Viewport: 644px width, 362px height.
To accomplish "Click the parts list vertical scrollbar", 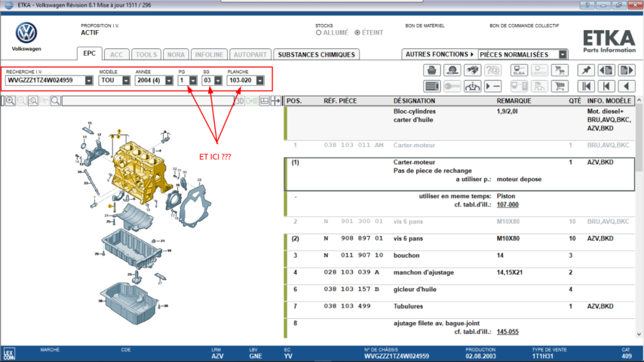I will coord(639,216).
